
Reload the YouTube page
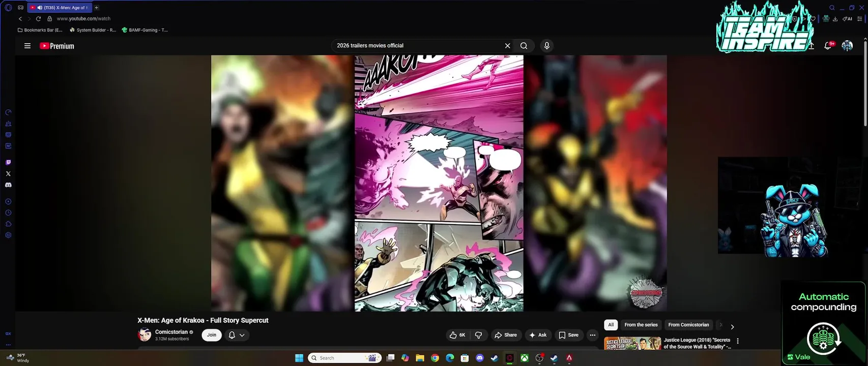pyautogui.click(x=38, y=19)
